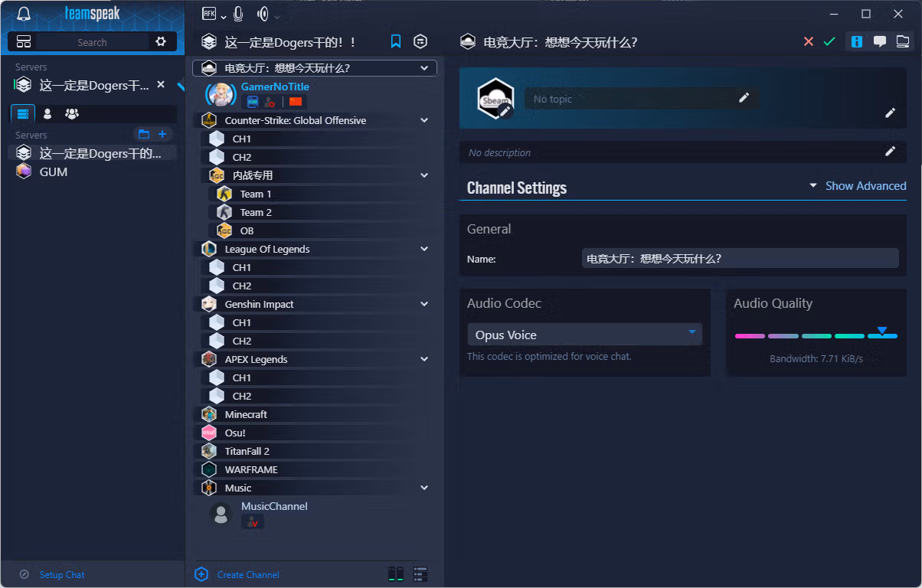Open the notifications bell
922x588 pixels.
[x=24, y=14]
